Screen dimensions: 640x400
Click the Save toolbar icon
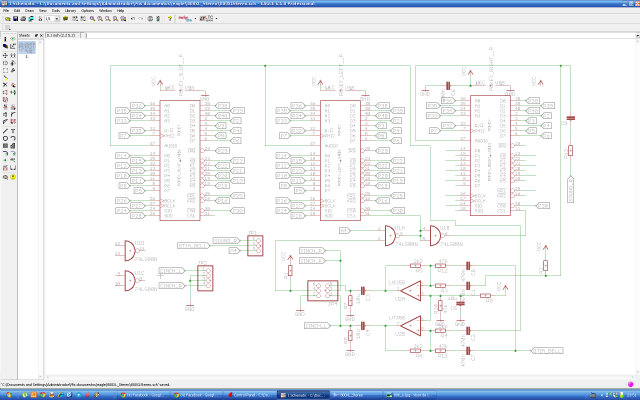pyautogui.click(x=16, y=19)
